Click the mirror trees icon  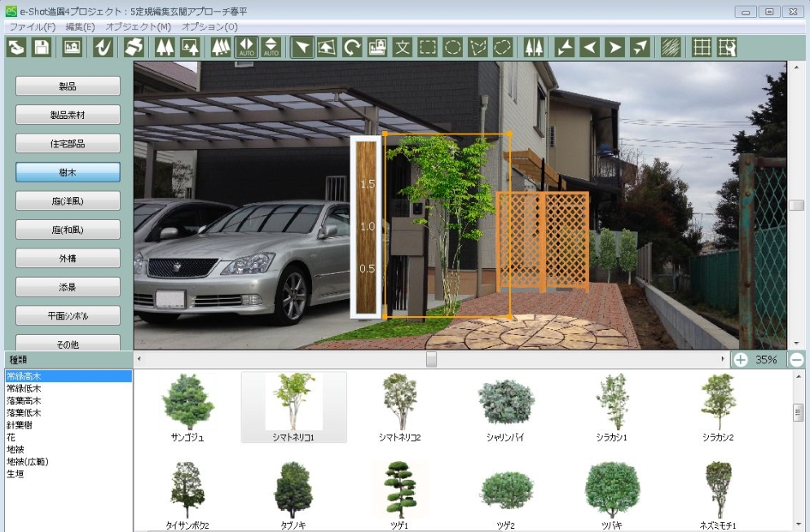point(534,47)
